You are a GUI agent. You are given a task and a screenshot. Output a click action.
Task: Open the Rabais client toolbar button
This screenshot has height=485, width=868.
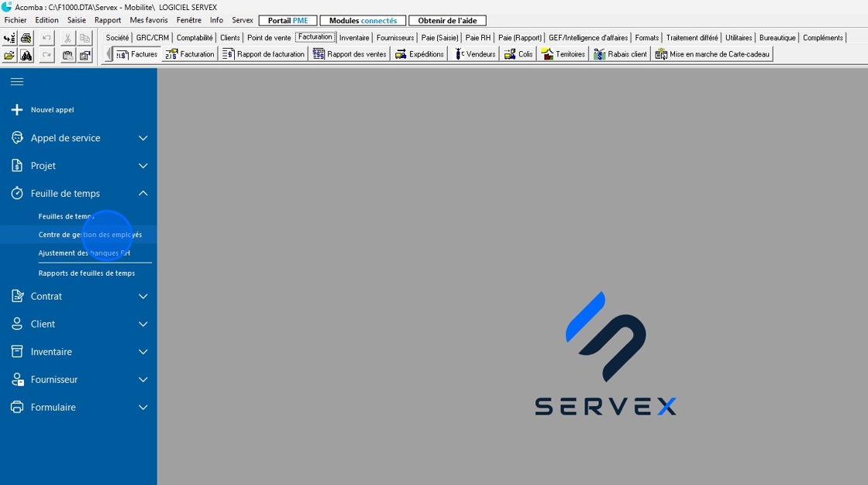point(621,54)
